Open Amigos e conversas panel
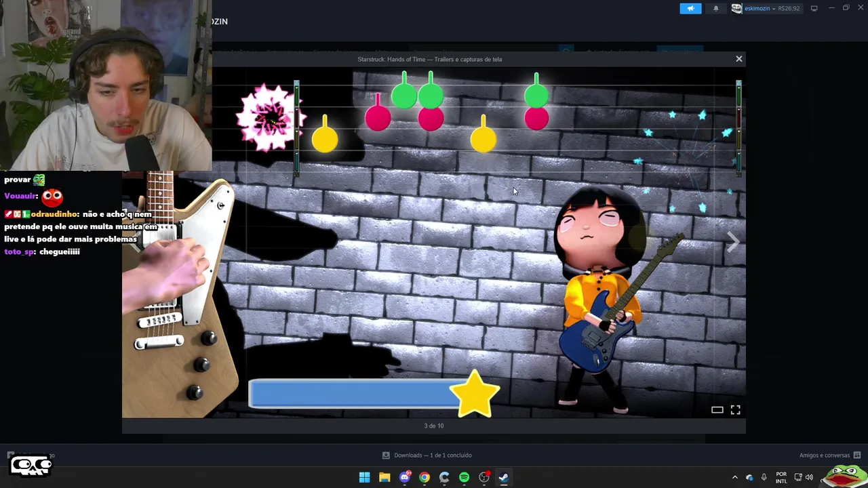The width and height of the screenshot is (868, 488). pyautogui.click(x=824, y=455)
